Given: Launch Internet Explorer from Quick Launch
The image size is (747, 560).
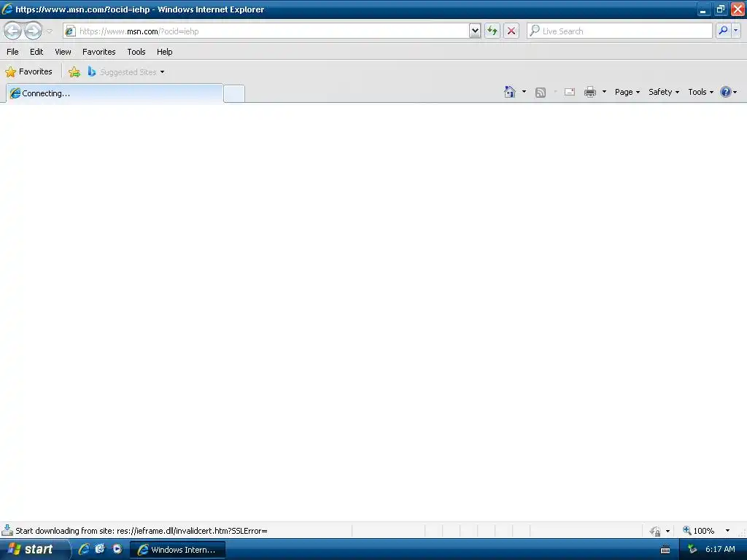Looking at the screenshot, I should point(84,549).
